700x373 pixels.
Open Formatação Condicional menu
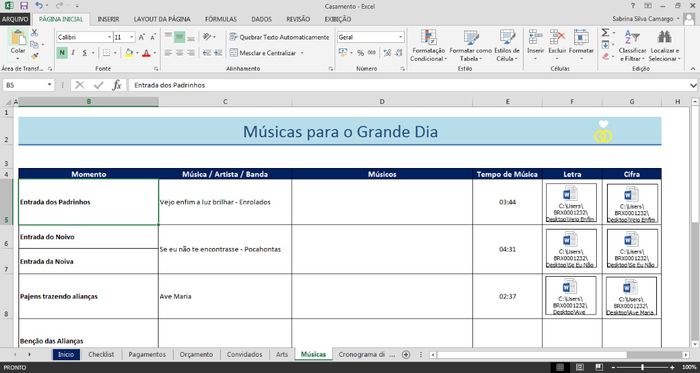(x=428, y=46)
